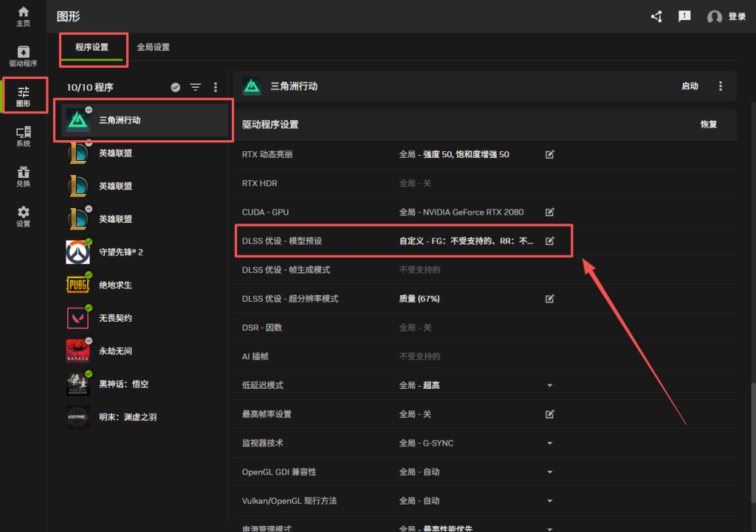Switch to the 全局设置 tab
Image resolution: width=756 pixels, height=532 pixels.
pos(153,47)
